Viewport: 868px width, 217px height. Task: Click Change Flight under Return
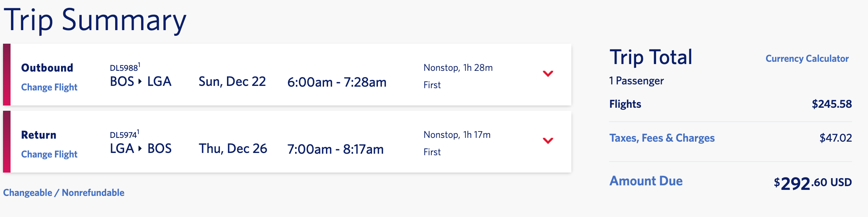(49, 154)
